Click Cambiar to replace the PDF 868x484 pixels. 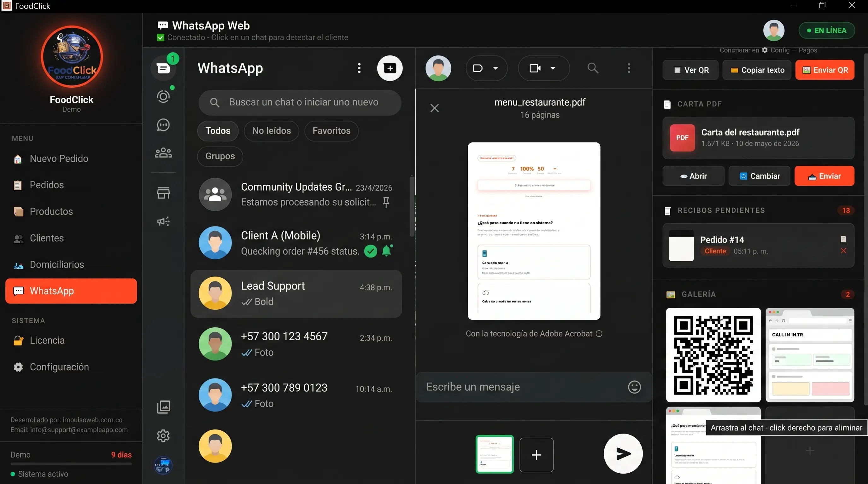click(x=759, y=176)
